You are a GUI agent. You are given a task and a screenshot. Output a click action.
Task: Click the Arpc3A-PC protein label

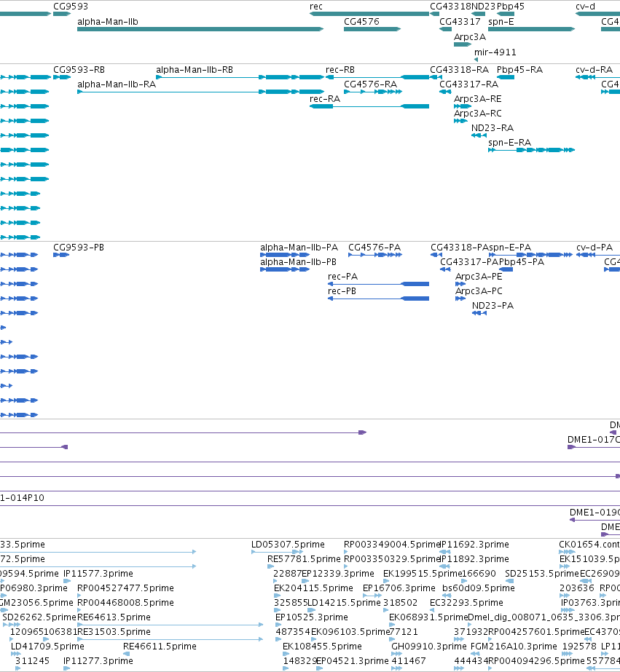(x=479, y=291)
